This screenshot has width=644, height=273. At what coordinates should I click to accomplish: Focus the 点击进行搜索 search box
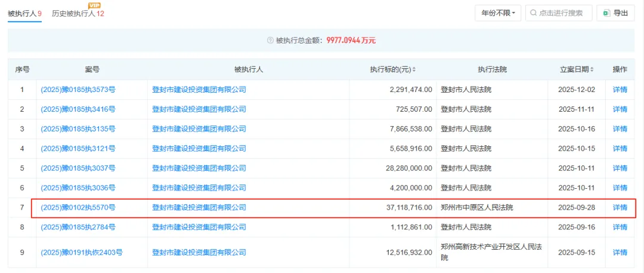coord(559,13)
